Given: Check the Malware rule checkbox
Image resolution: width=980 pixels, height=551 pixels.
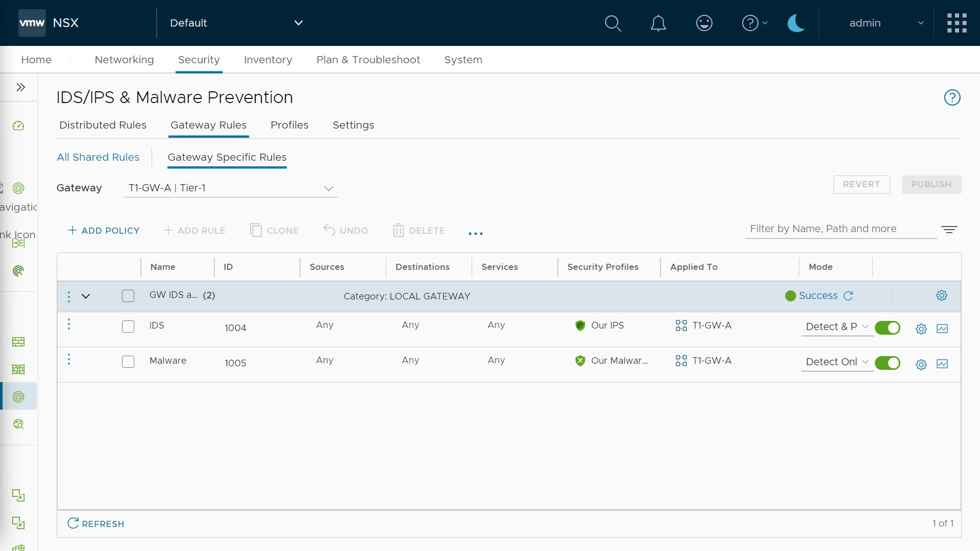Looking at the screenshot, I should click(x=128, y=362).
